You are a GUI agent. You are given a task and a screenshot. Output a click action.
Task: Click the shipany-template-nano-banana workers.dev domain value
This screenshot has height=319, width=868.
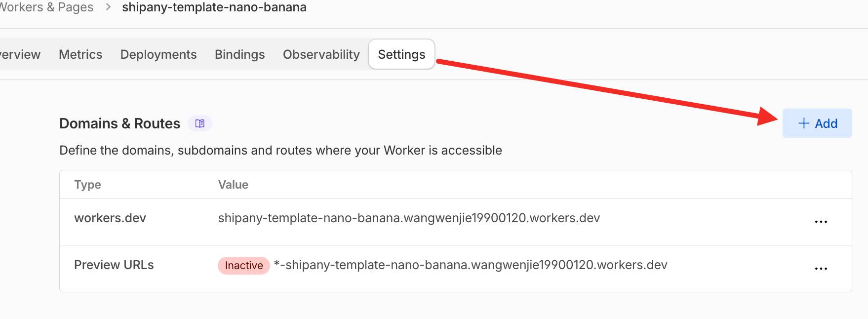[x=409, y=218]
